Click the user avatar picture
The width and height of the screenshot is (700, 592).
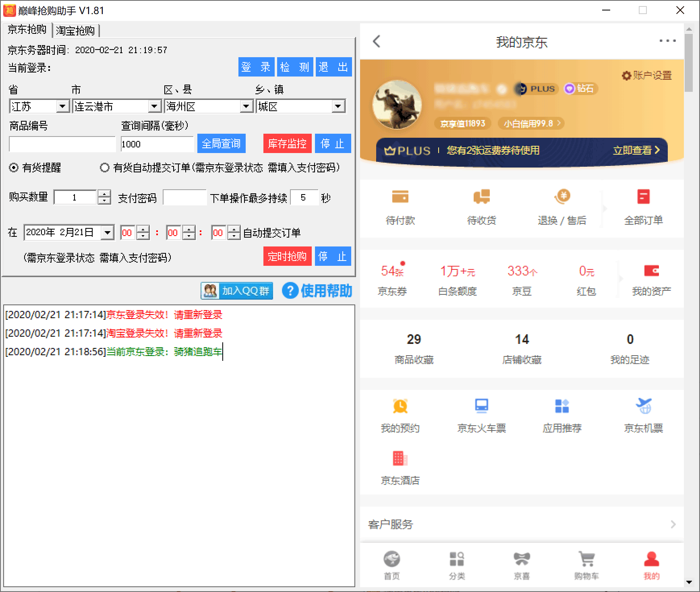coord(397,104)
